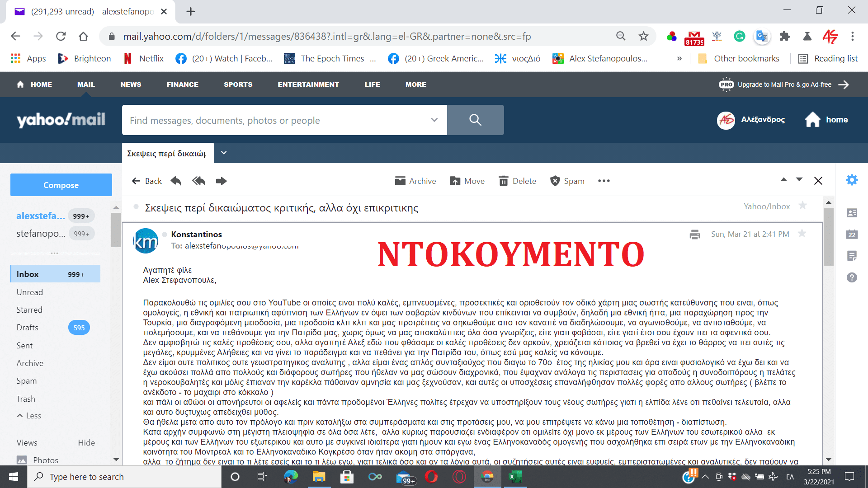Open the Spam folder in sidebar

point(27,381)
